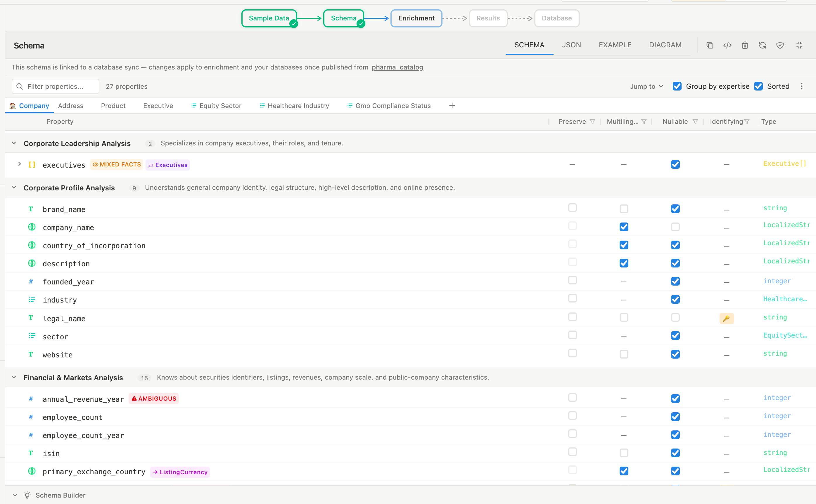
Task: Click the list icon beside industry
Action: click(x=32, y=300)
